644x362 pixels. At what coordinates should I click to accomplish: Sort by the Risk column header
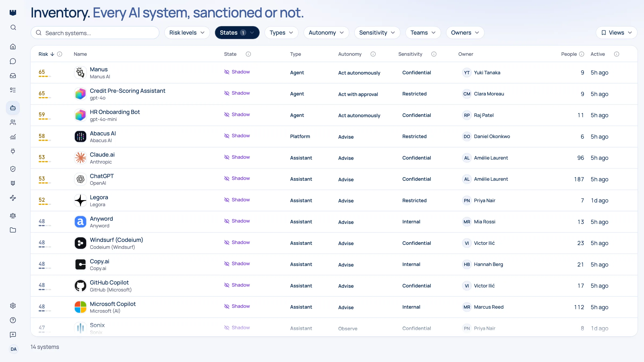[46, 54]
